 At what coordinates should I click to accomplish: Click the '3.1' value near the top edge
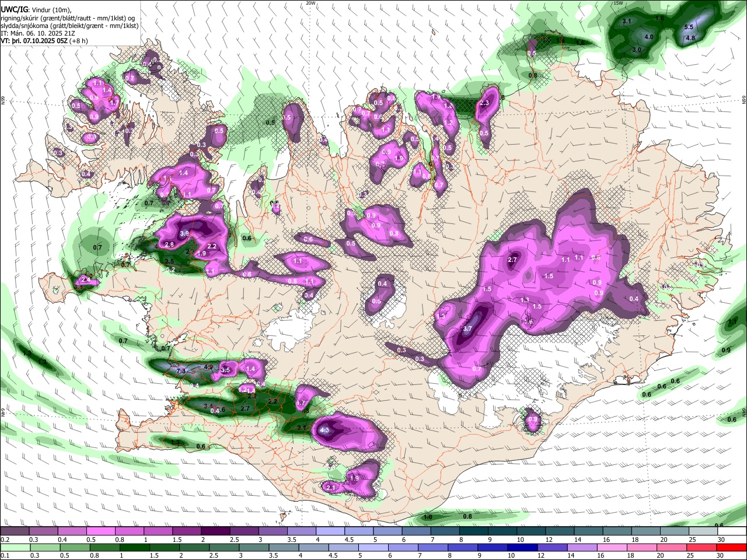[x=627, y=21]
